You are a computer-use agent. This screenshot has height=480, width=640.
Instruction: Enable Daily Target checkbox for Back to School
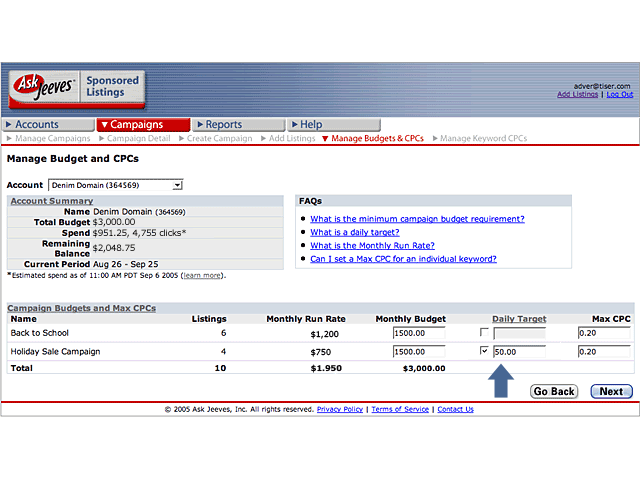tap(485, 332)
